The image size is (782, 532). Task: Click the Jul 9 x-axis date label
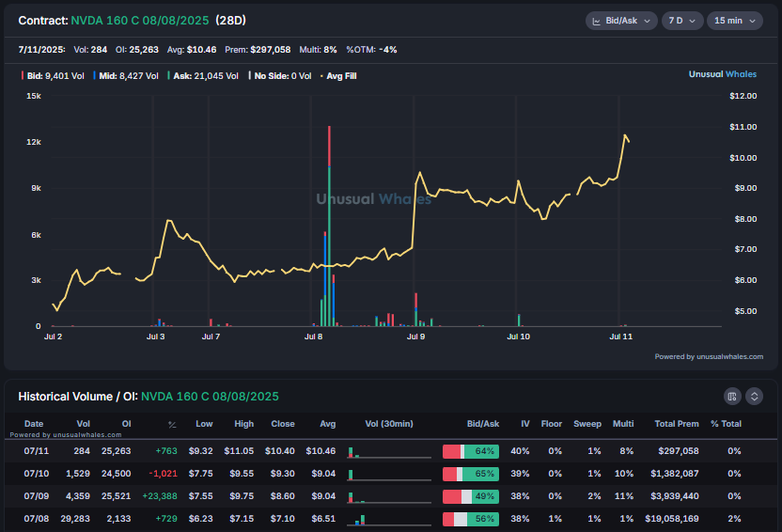pos(416,336)
